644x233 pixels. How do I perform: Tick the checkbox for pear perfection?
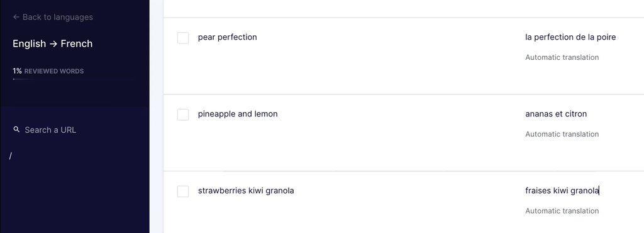point(183,38)
